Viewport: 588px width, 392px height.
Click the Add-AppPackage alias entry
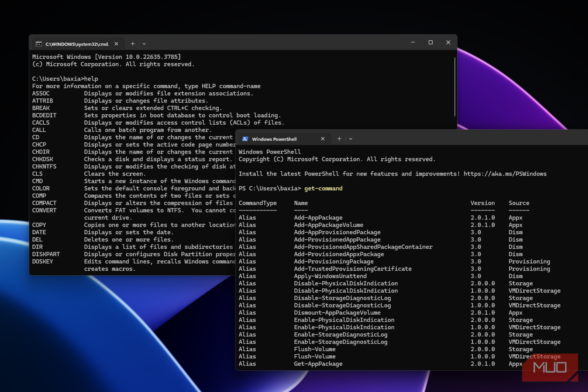point(318,217)
